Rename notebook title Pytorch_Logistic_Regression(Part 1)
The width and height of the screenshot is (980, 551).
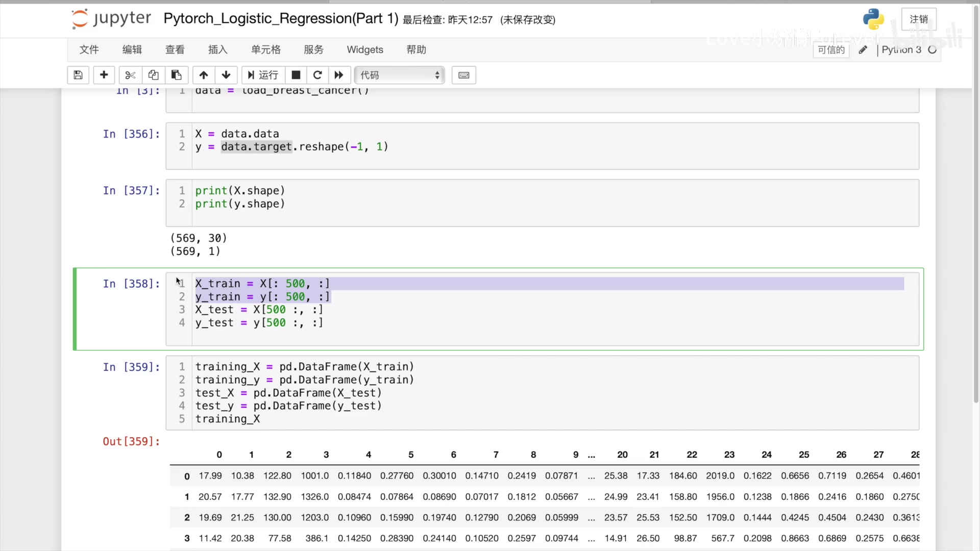281,19
